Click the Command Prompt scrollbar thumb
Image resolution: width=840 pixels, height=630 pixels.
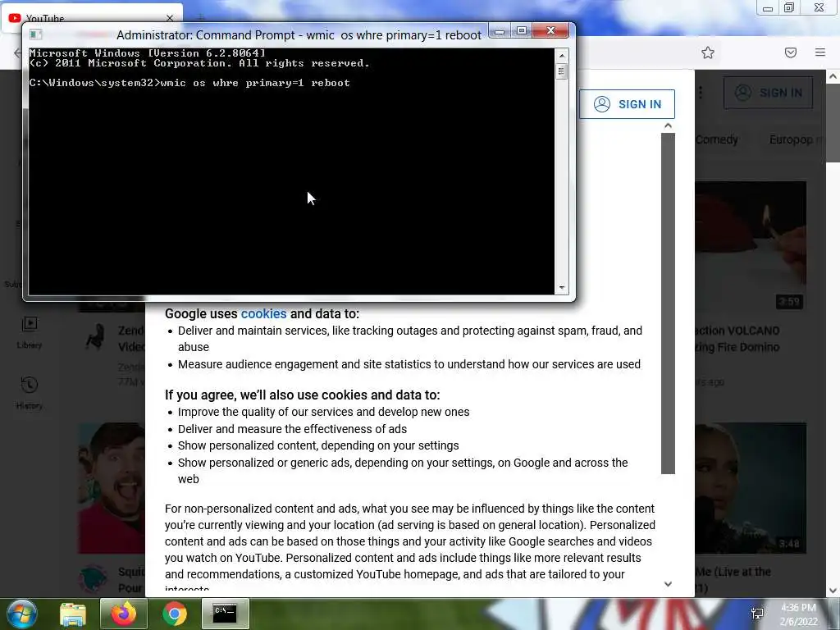point(561,71)
